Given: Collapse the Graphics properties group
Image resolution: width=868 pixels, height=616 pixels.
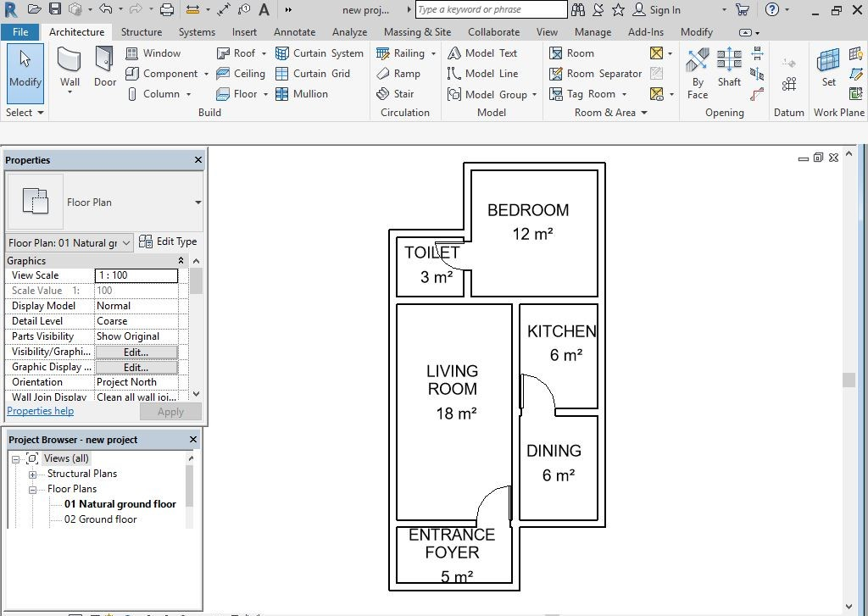Looking at the screenshot, I should (x=181, y=261).
